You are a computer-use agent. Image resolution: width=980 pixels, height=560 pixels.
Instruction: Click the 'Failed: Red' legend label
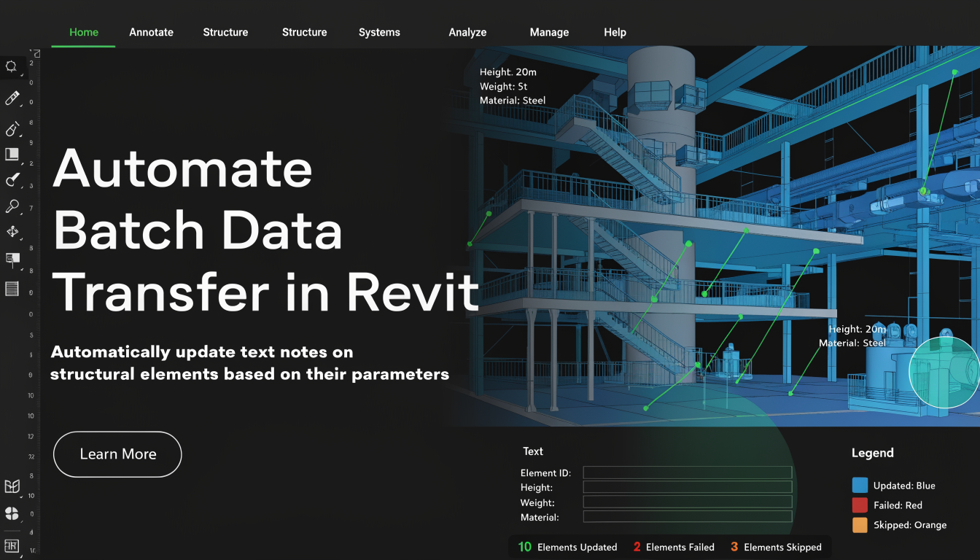[898, 505]
